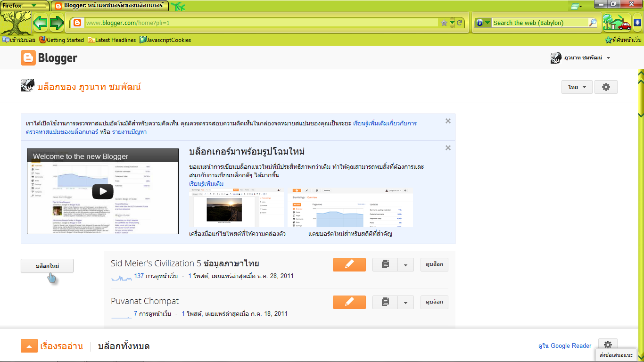Click the ส่งข้อเสนอแนะ feedback button
This screenshot has width=644, height=362.
(616, 354)
